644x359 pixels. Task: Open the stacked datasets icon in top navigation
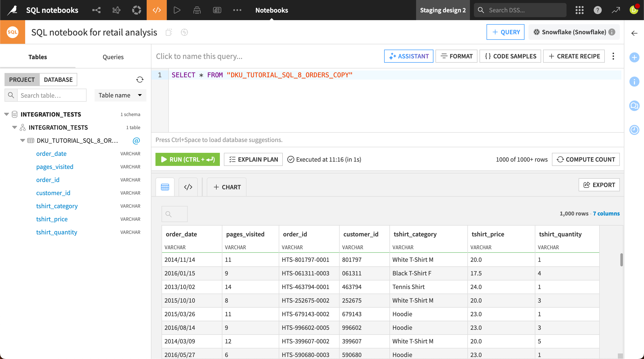pos(197,10)
